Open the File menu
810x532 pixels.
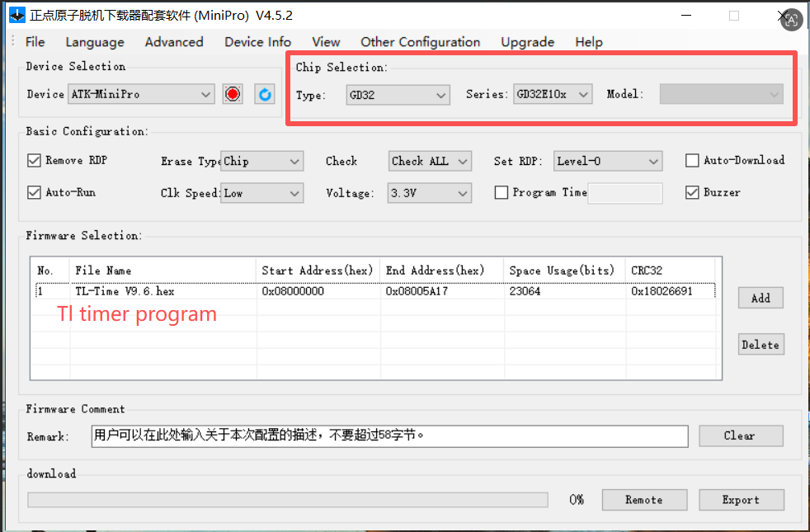[x=35, y=42]
